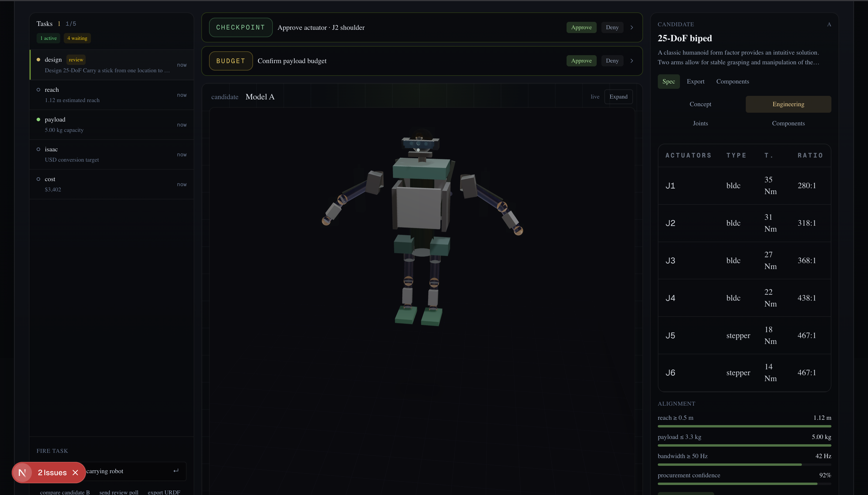Open the Components tab next to Export
The image size is (868, 495).
732,82
